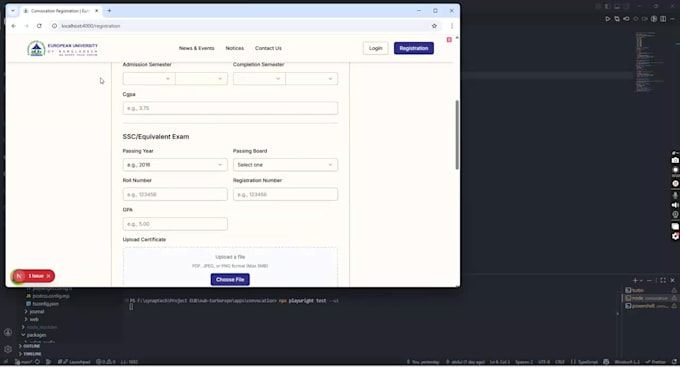
Task: Click the split editor icon in VS Code
Action: coord(663,19)
